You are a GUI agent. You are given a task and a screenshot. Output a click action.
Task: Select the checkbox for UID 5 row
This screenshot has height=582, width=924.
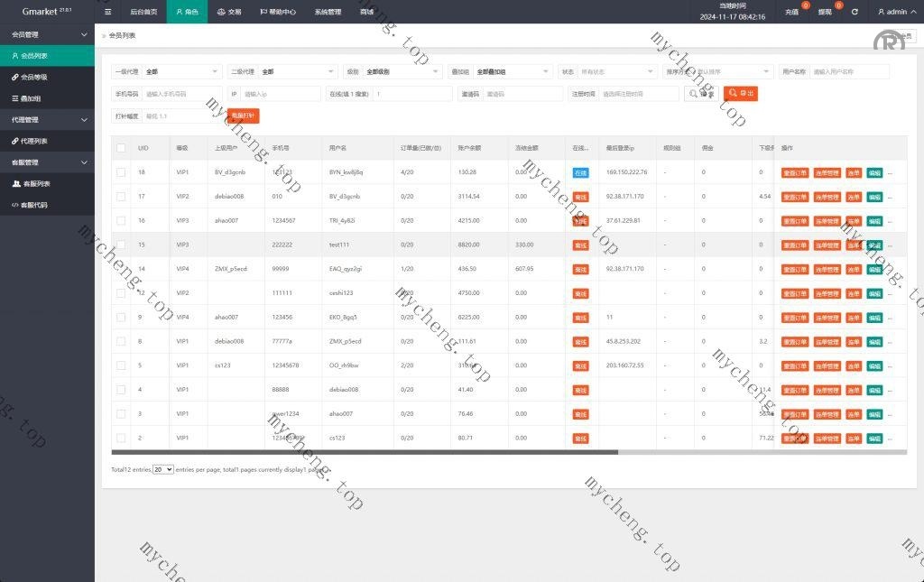tap(121, 365)
